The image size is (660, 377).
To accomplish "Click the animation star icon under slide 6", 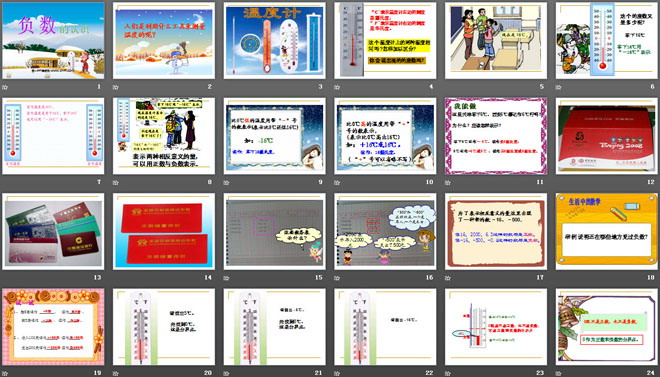I will pos(559,88).
